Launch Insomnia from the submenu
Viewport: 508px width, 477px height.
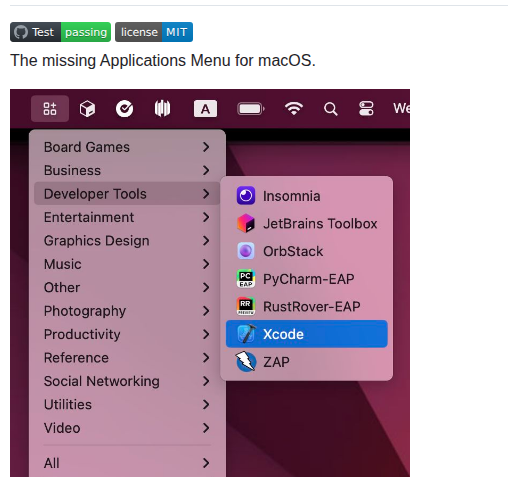[x=307, y=196]
